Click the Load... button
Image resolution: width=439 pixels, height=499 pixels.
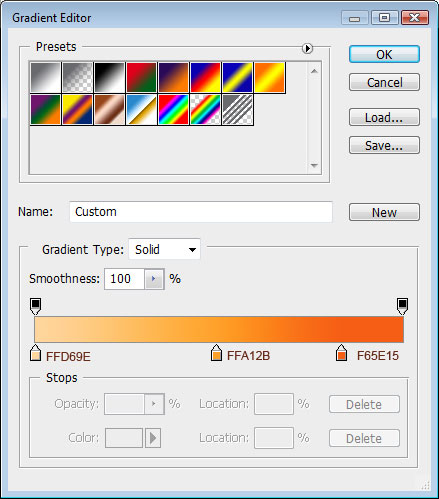click(384, 117)
